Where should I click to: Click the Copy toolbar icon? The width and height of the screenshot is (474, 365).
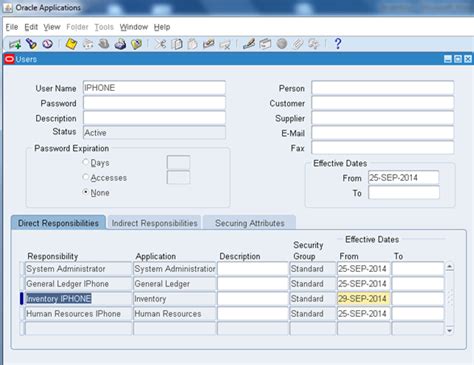(177, 44)
